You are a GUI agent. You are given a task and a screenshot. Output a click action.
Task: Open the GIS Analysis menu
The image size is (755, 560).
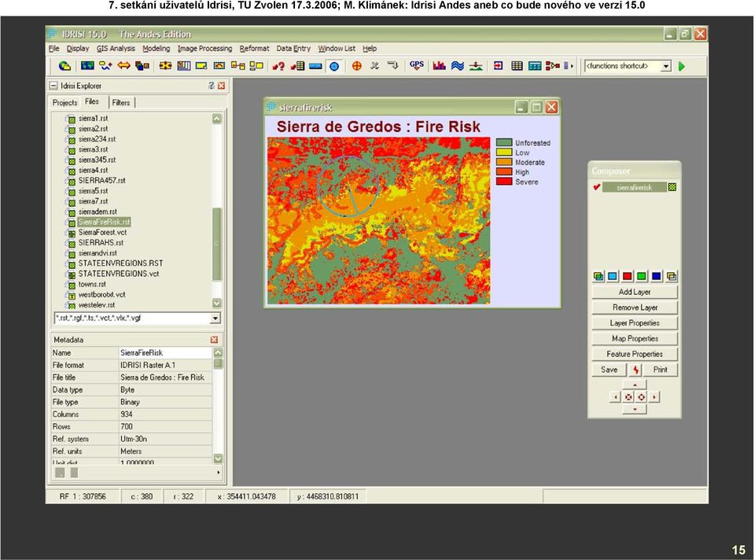click(x=116, y=49)
